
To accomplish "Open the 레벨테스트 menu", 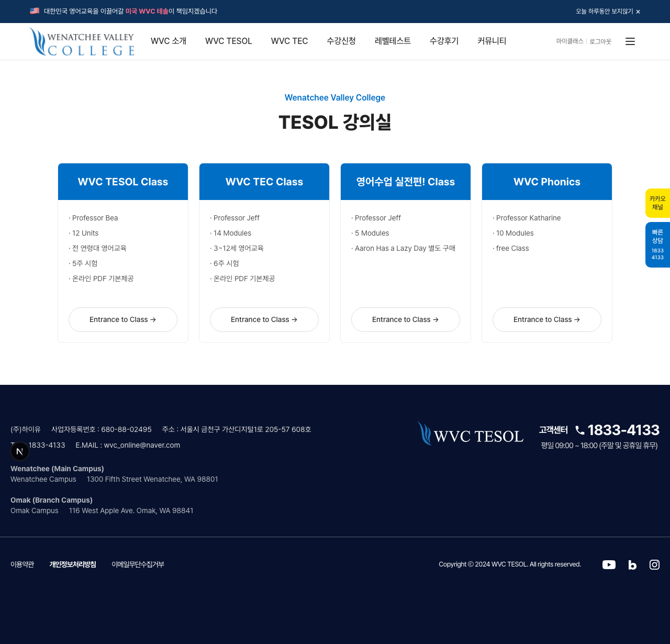I will pos(393,41).
